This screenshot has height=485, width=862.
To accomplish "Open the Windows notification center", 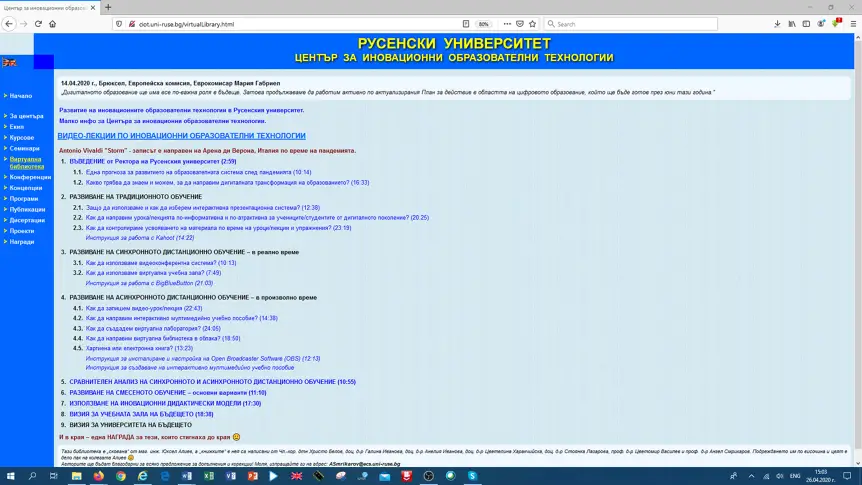I will click(847, 476).
